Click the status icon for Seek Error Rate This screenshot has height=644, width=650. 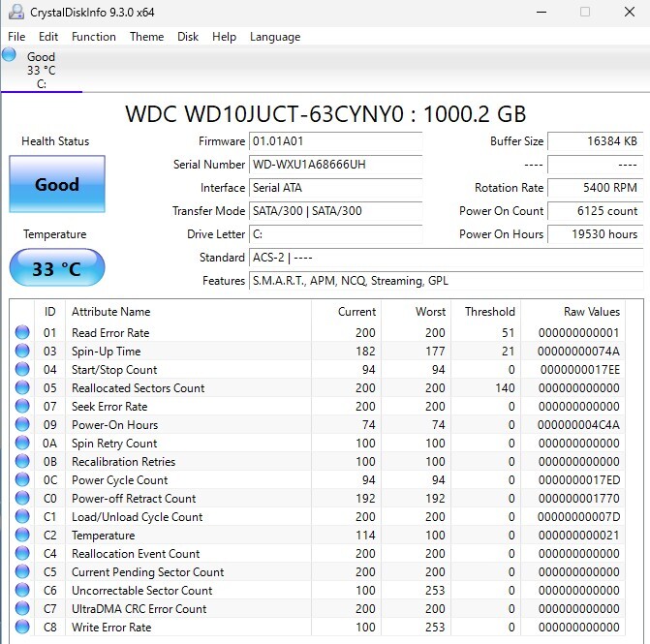coord(22,406)
